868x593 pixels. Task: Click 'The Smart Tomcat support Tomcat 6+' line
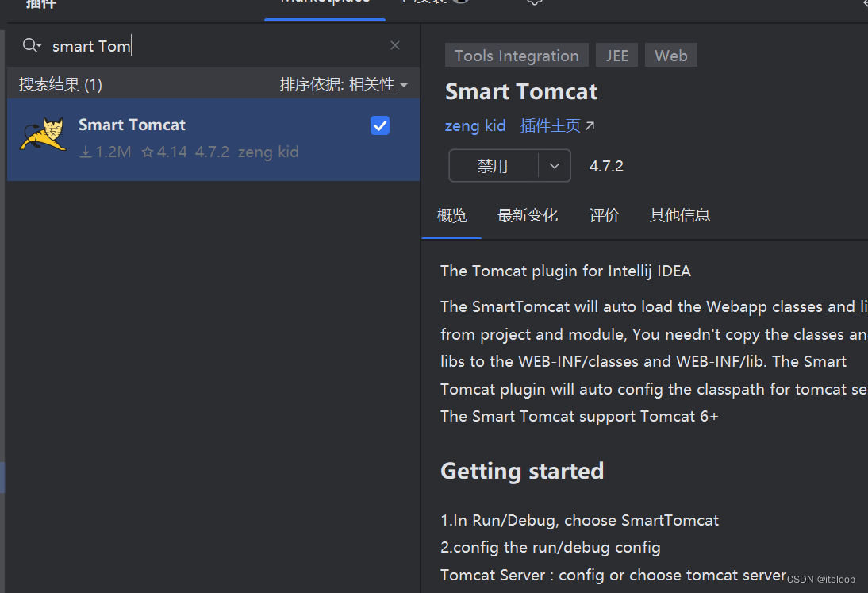(x=579, y=417)
